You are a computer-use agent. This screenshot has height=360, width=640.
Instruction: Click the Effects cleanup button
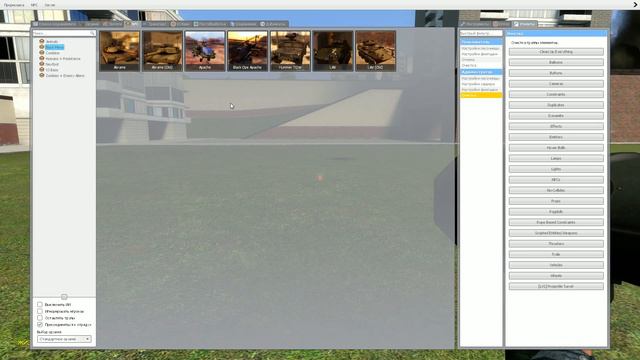click(556, 127)
